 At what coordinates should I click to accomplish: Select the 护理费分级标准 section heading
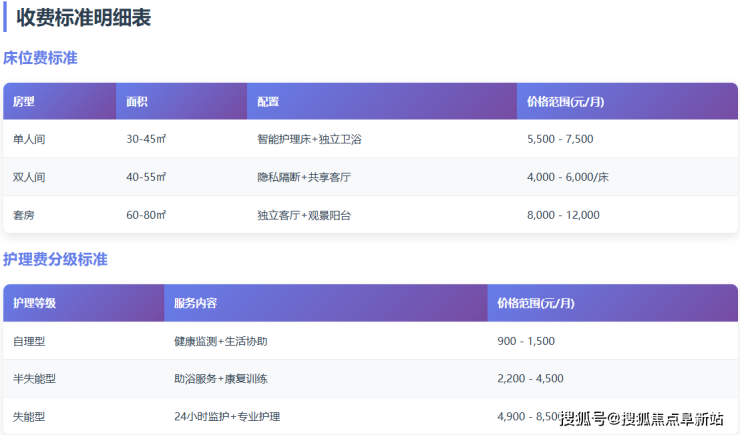pos(55,260)
